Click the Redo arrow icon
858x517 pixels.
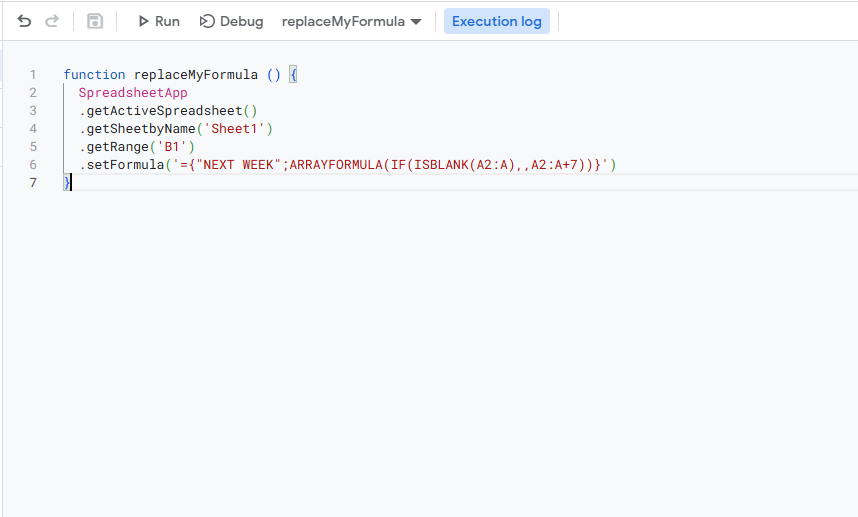click(52, 21)
